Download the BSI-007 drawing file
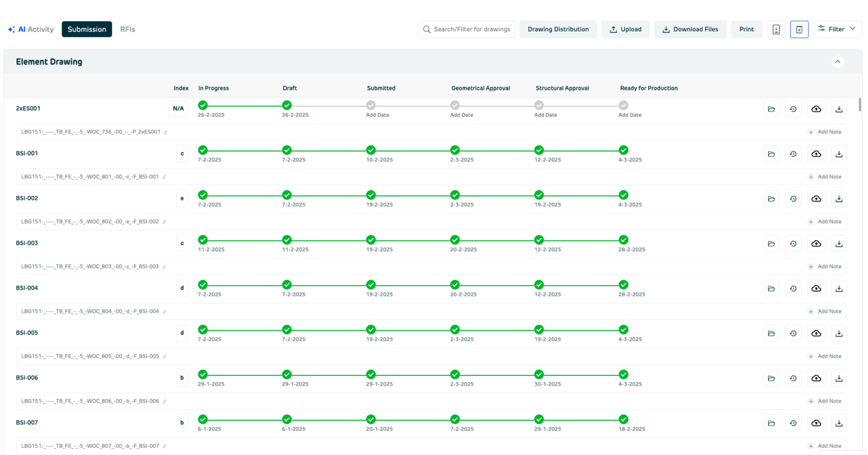This screenshot has width=868, height=455. [839, 422]
